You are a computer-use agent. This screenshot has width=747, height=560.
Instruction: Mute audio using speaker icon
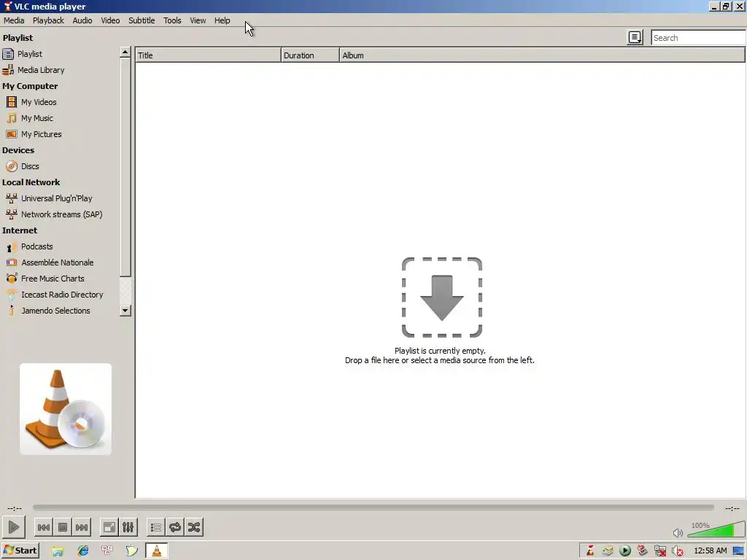[x=678, y=532]
